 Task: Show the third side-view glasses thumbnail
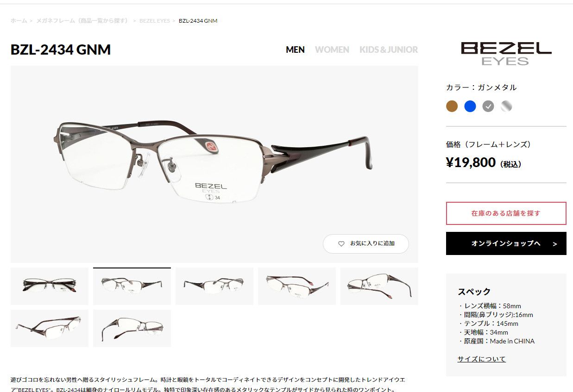point(214,286)
